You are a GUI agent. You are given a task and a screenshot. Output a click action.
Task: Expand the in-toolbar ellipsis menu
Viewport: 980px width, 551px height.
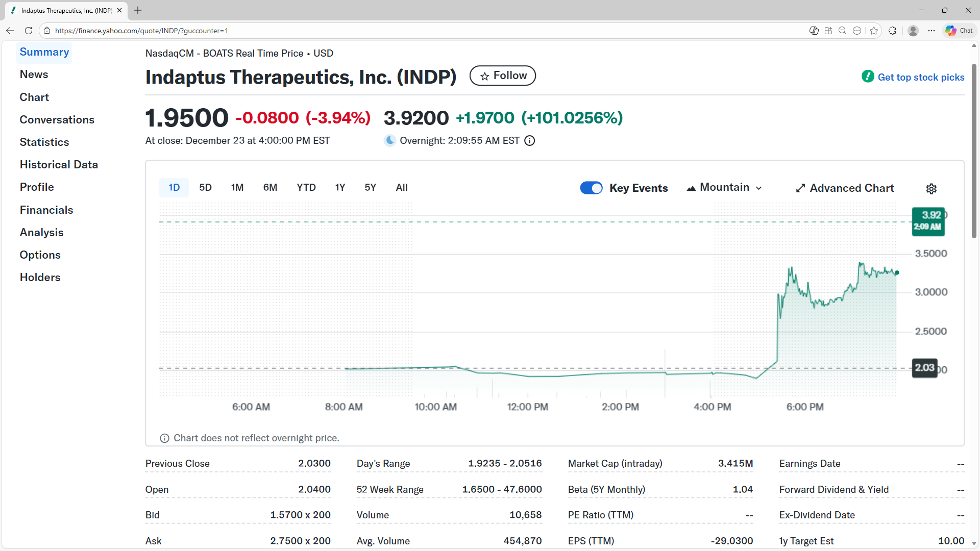pyautogui.click(x=857, y=31)
